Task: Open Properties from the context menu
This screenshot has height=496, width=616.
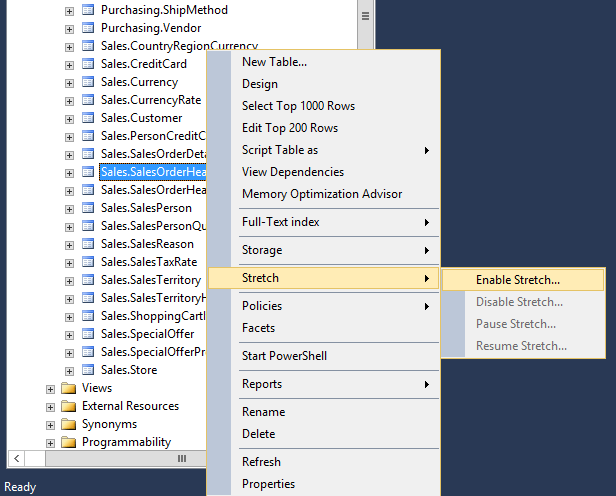Action: pyautogui.click(x=268, y=484)
